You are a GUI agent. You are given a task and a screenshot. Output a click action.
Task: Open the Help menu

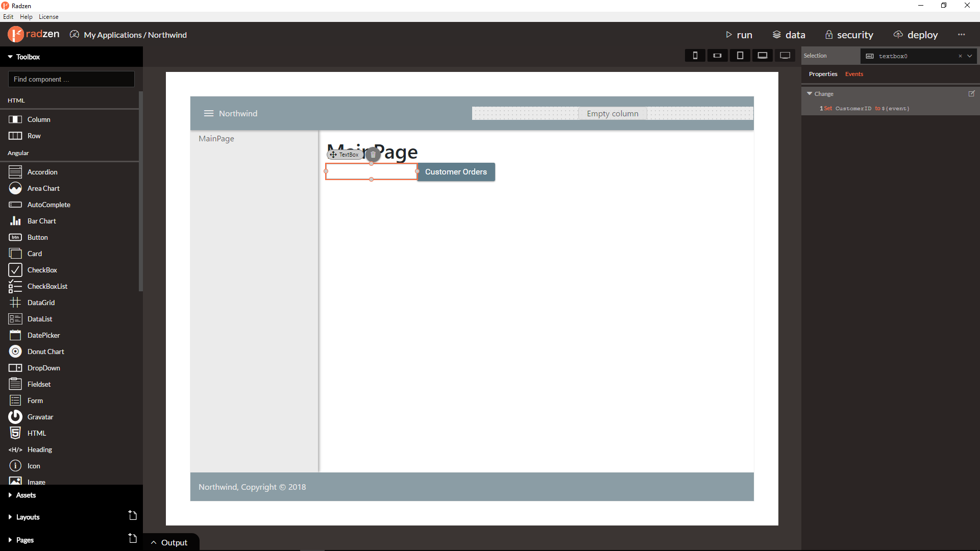pos(26,16)
